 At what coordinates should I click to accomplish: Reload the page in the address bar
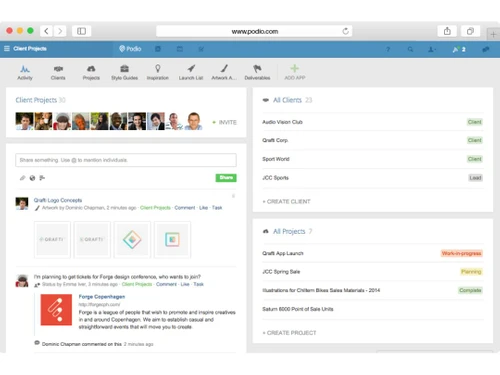click(x=346, y=31)
